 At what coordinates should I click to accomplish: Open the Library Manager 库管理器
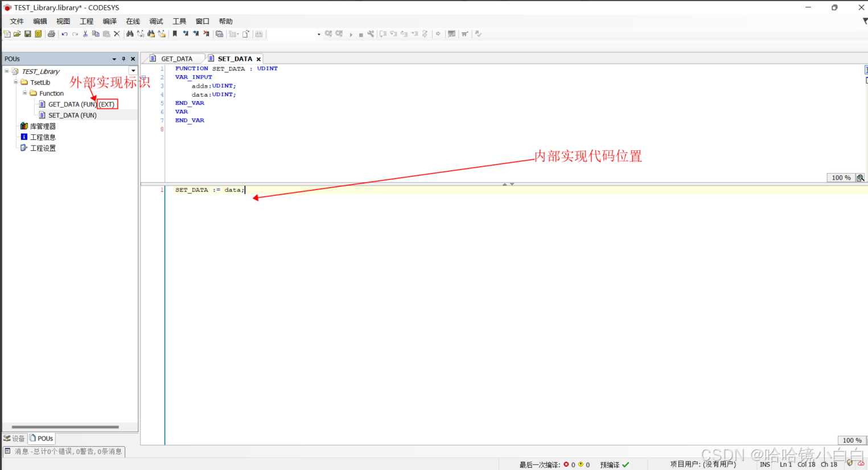(44, 126)
